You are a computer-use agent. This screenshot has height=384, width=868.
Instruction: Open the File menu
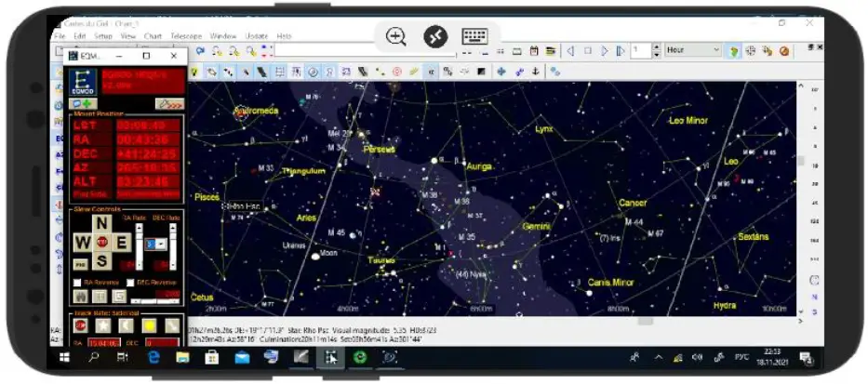pyautogui.click(x=60, y=36)
